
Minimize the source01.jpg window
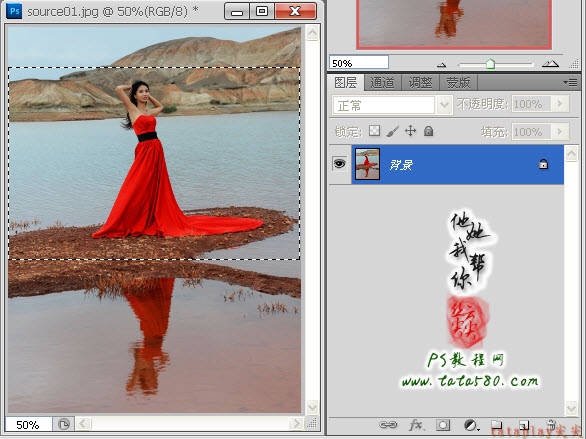237,12
